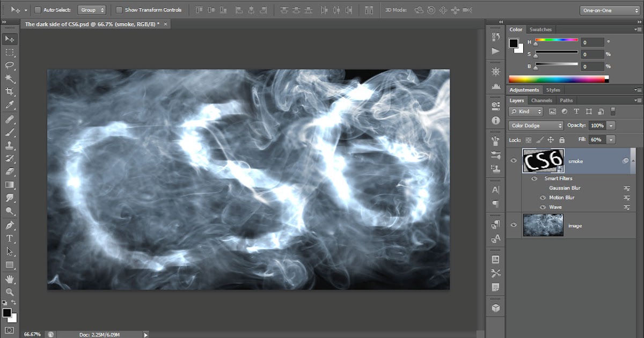The height and width of the screenshot is (338, 644).
Task: Edit Wave filter blending options
Action: pos(626,207)
